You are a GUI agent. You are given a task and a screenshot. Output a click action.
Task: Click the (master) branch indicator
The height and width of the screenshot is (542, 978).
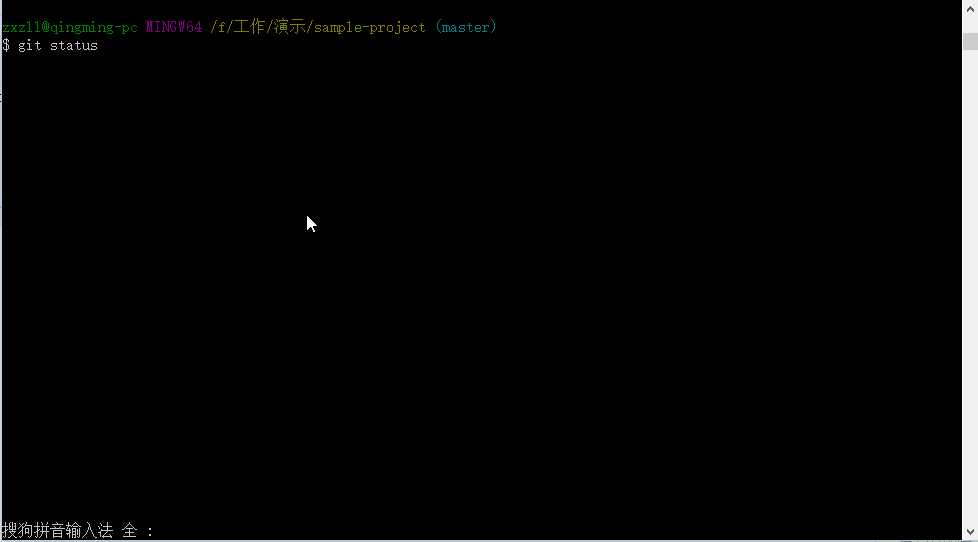466,27
